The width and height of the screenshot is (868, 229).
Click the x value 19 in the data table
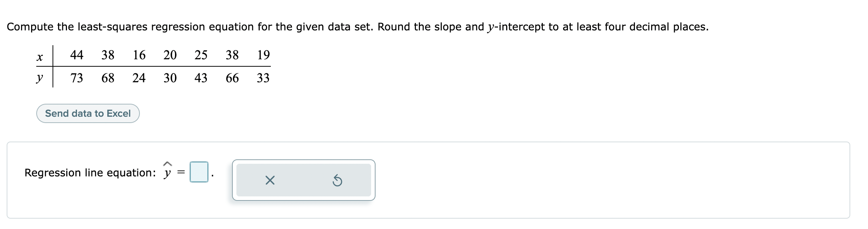coord(264,55)
